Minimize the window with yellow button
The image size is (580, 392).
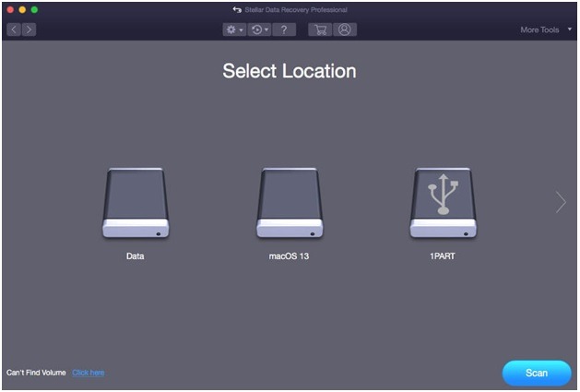(x=22, y=9)
